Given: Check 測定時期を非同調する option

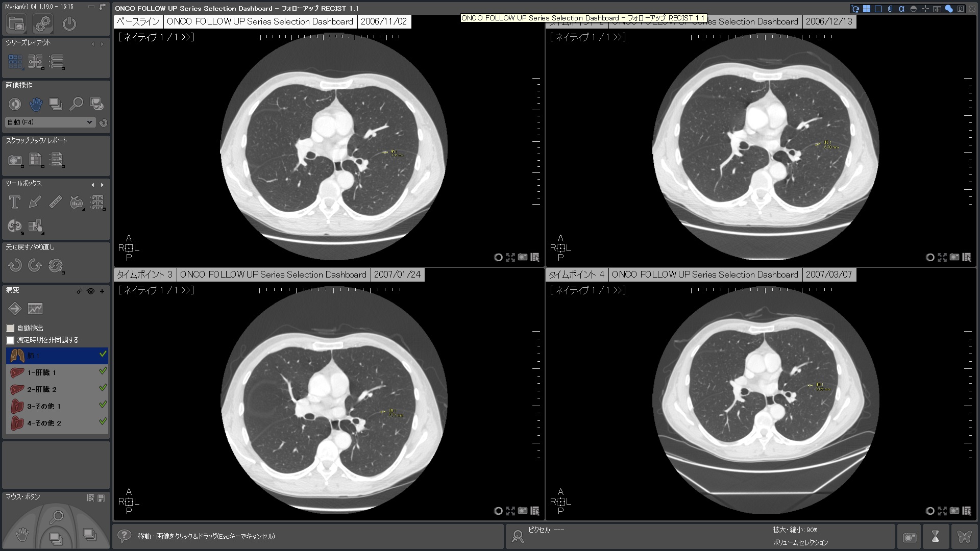Looking at the screenshot, I should click(x=10, y=340).
